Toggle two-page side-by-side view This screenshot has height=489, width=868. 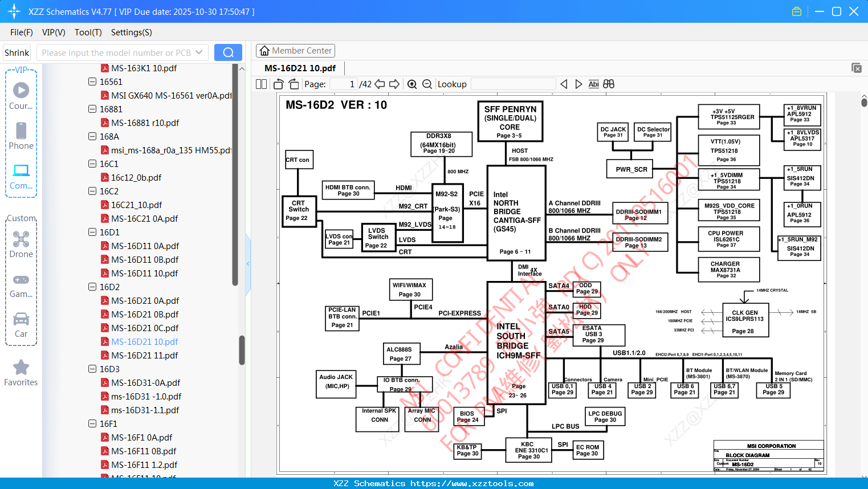[x=262, y=84]
